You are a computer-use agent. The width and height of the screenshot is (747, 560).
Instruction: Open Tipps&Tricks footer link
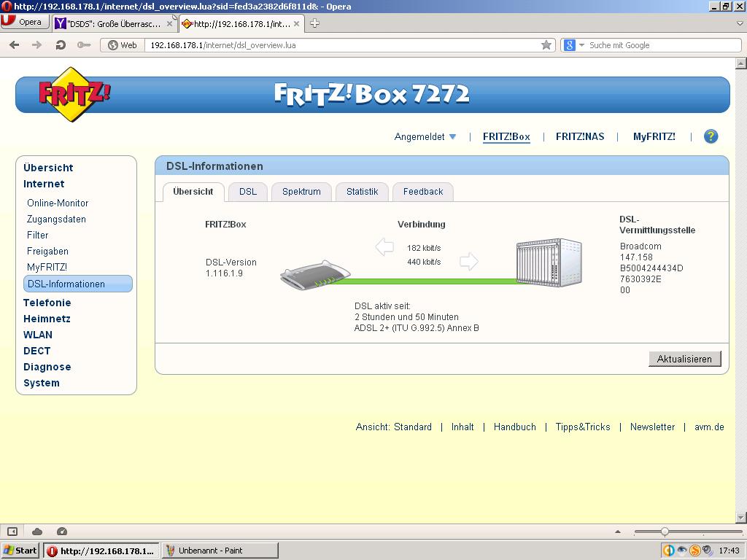coord(583,427)
